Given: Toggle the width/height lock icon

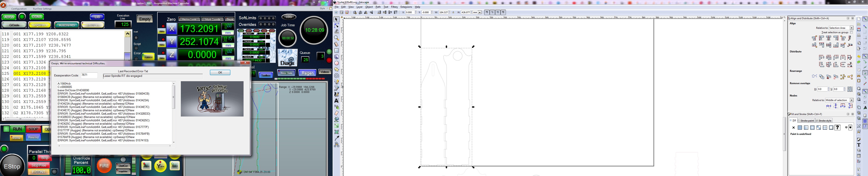Looking at the screenshot, I should click(x=453, y=13).
